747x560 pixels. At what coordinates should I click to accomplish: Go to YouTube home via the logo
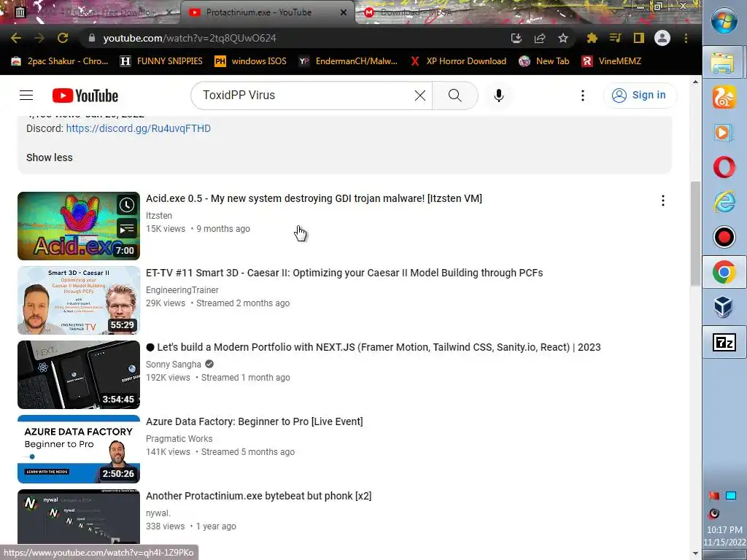pyautogui.click(x=85, y=96)
